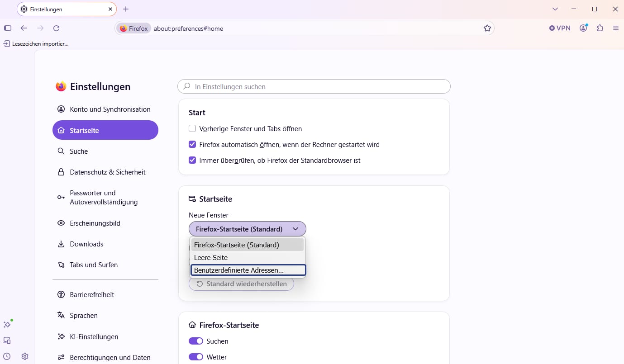
Task: Open the AI sparkle icon in sidebar
Action: [x=7, y=324]
